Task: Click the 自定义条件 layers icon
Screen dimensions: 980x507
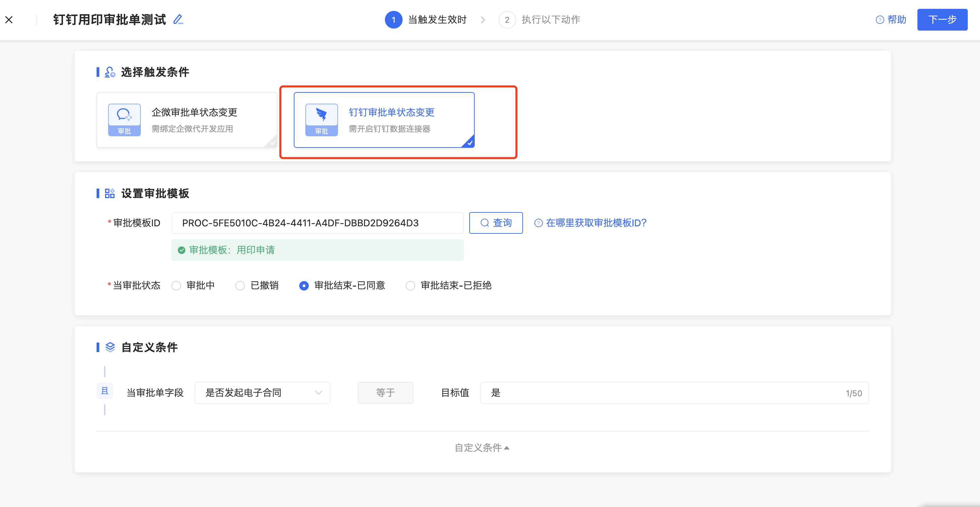Action: click(110, 347)
